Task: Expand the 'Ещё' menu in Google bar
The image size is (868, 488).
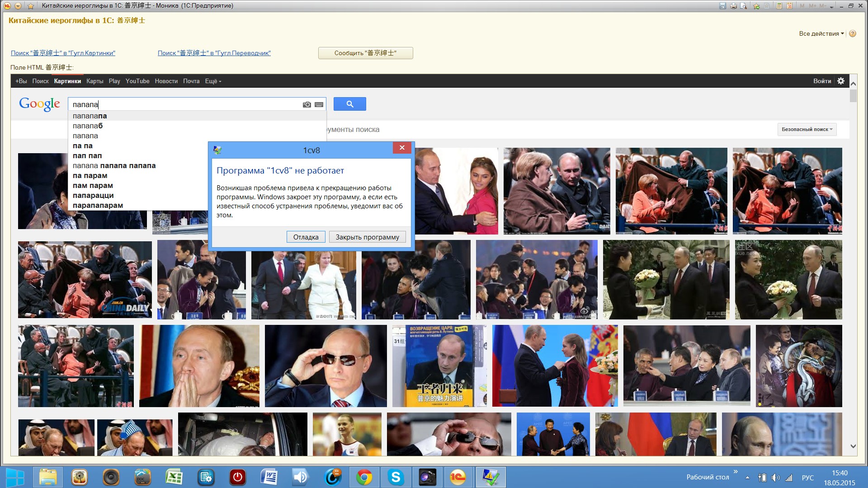Action: [x=213, y=81]
